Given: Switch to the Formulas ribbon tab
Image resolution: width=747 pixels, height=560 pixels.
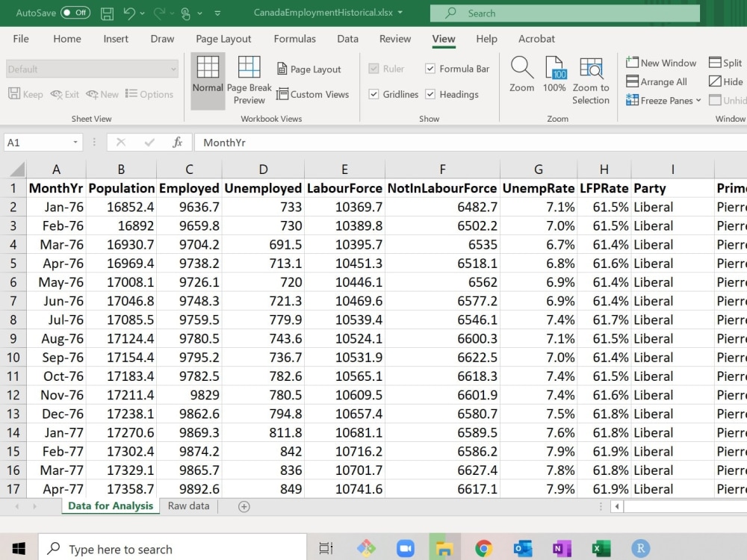Looking at the screenshot, I should 294,39.
